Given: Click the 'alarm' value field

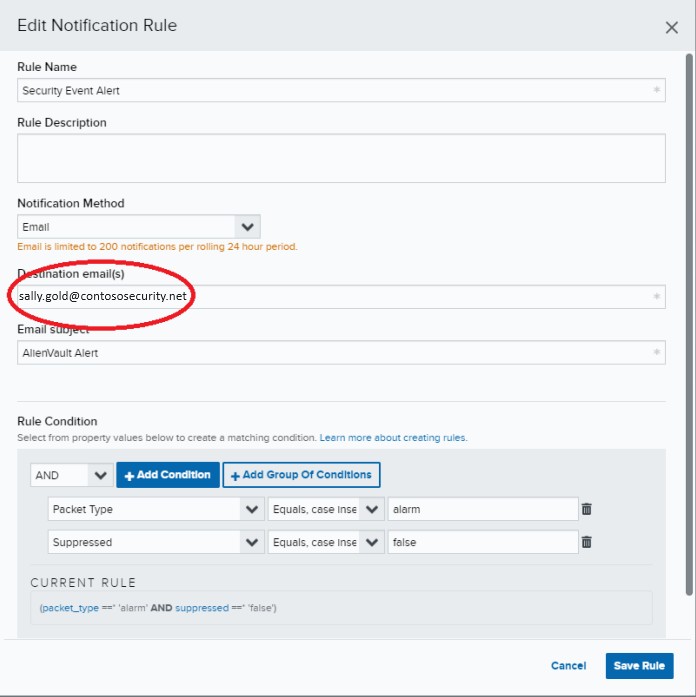Looking at the screenshot, I should pyautogui.click(x=483, y=509).
